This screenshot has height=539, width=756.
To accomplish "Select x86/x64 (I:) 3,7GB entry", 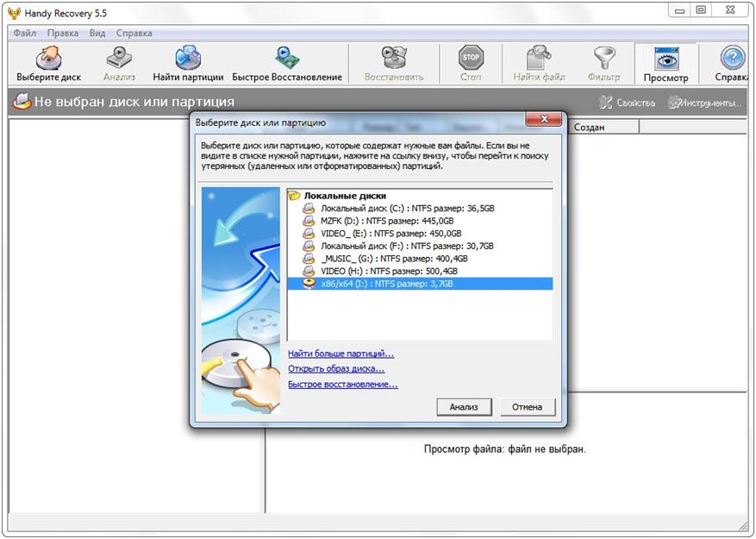I will click(420, 284).
